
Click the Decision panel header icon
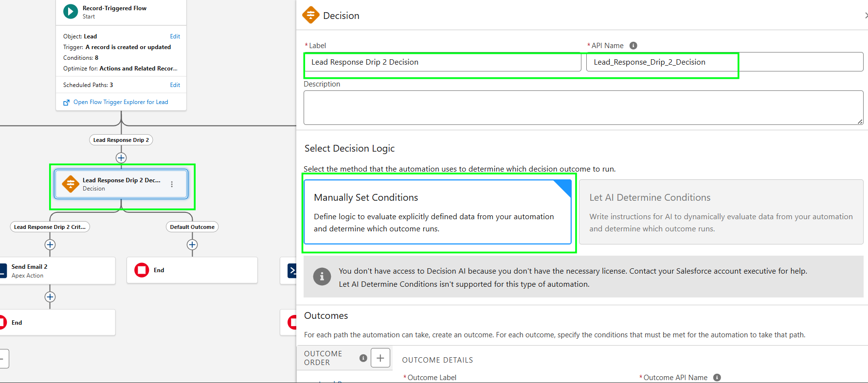[310, 15]
